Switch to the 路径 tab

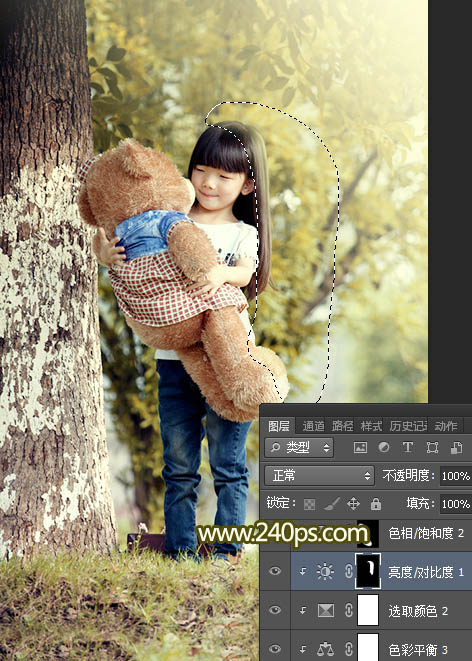click(x=342, y=426)
